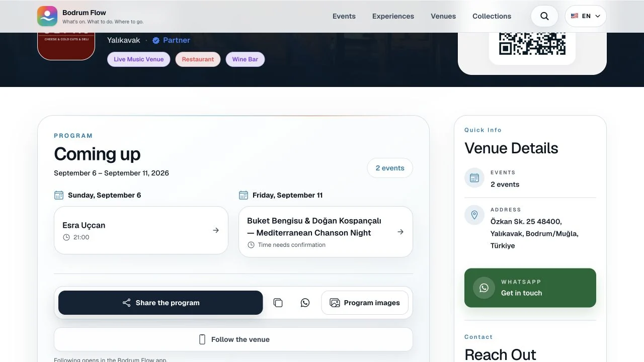Screen dimensions: 644x362
Task: Click the location pin icon by ADDRESS
Action: click(x=474, y=215)
